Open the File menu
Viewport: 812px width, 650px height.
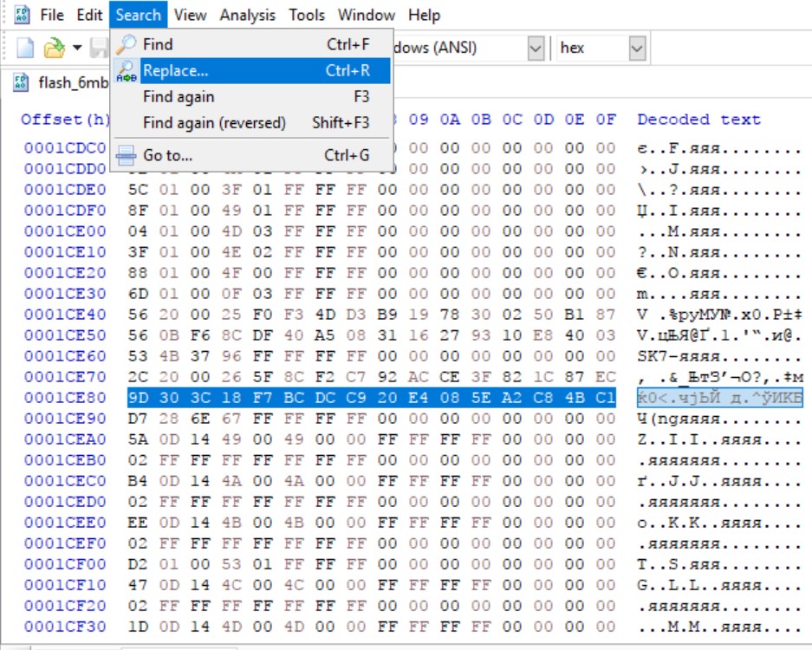click(x=52, y=15)
